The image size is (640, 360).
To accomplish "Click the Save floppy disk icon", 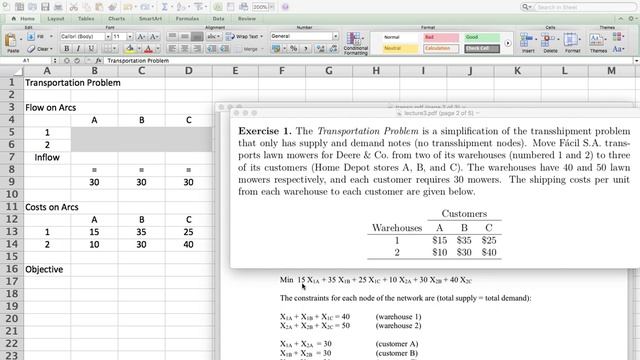I will coord(45,7).
